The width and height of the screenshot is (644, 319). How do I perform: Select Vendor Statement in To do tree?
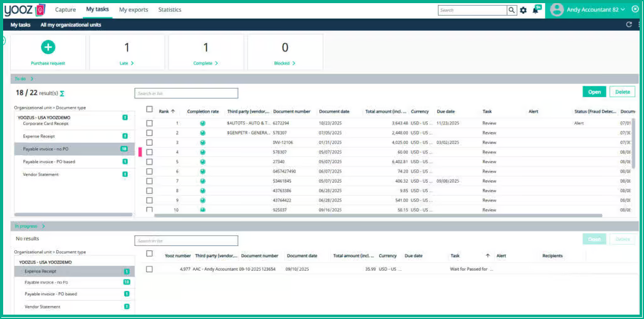41,175
